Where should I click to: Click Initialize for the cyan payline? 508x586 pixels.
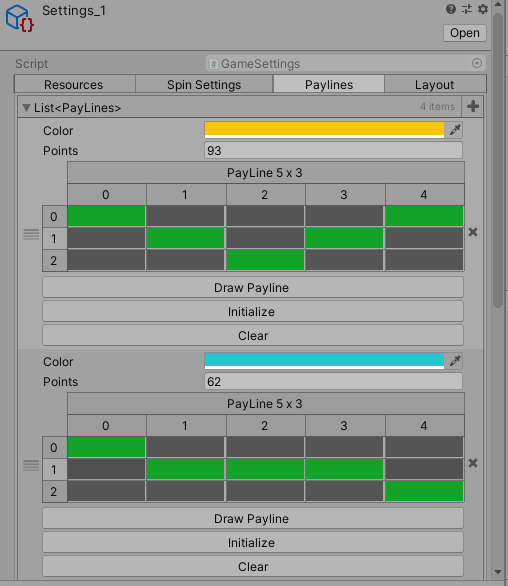pyautogui.click(x=253, y=542)
